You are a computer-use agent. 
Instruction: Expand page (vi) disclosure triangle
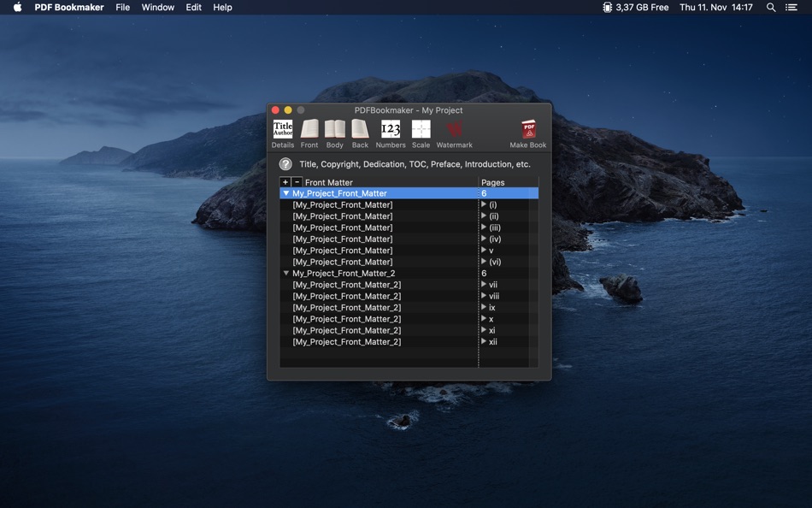pos(484,261)
